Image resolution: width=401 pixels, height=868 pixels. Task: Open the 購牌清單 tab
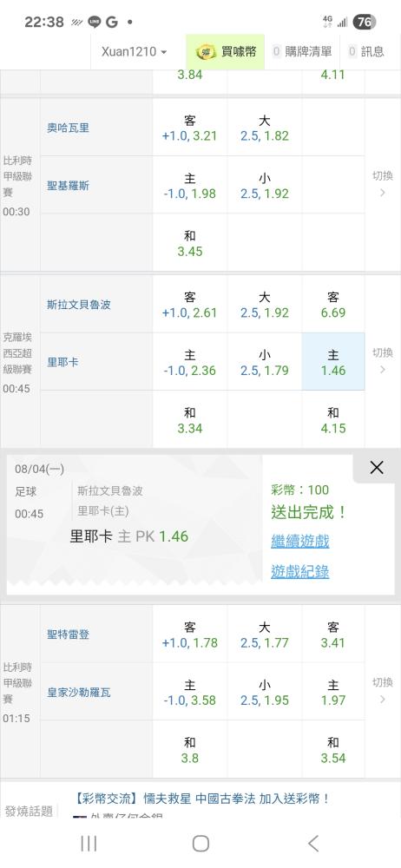click(x=302, y=52)
